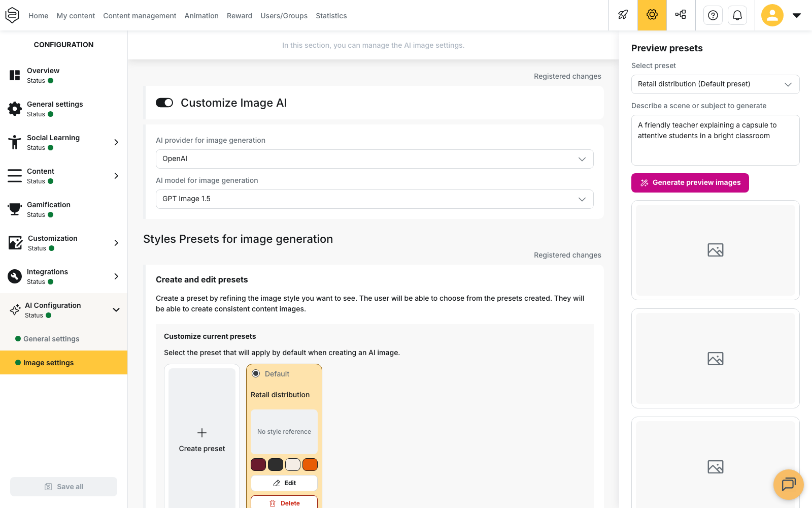Screen dimensions: 812x508
Task: Collapse the AI Configuration section chevron
Action: click(x=116, y=310)
